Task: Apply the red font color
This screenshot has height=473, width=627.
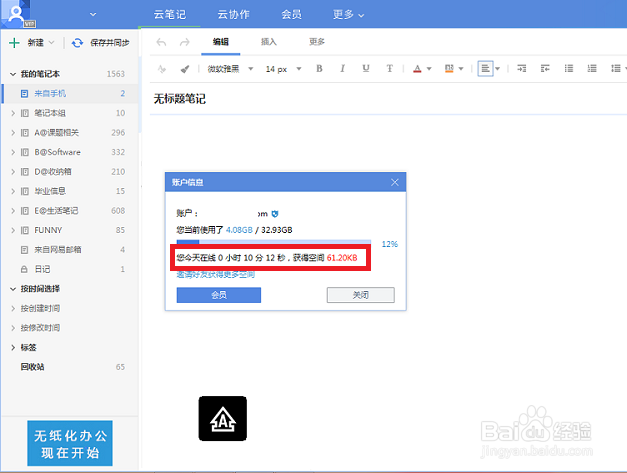Action: point(417,69)
